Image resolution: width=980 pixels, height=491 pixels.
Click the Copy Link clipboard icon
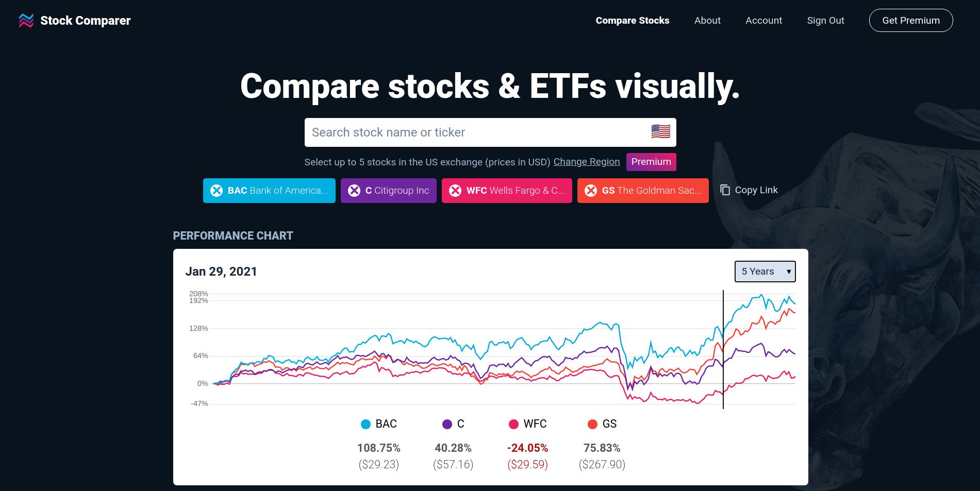pos(724,190)
